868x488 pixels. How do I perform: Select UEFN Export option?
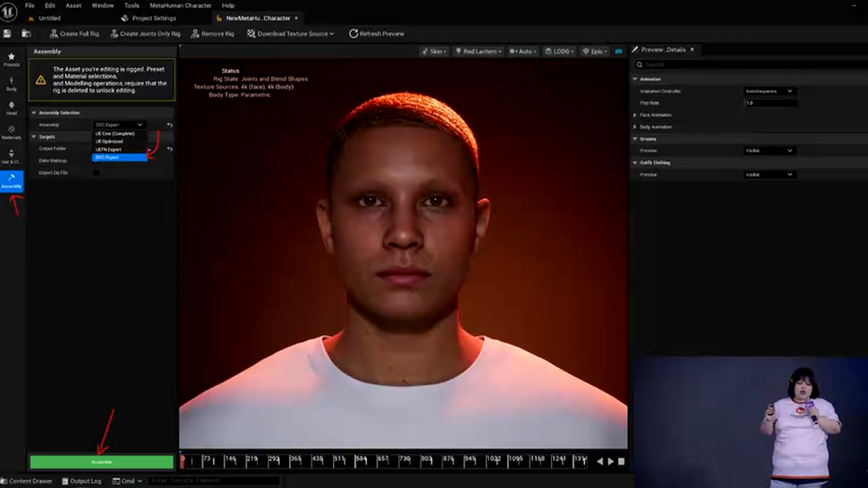coord(108,149)
